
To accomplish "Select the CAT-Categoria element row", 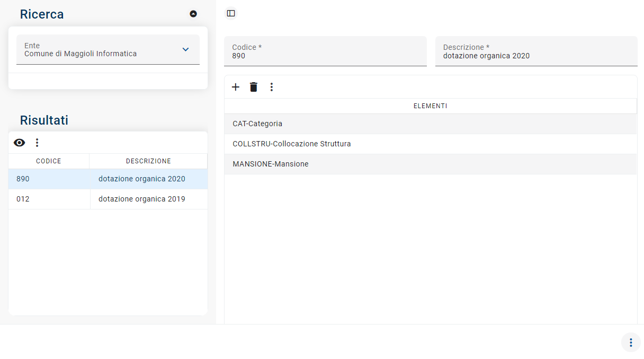I will [257, 124].
